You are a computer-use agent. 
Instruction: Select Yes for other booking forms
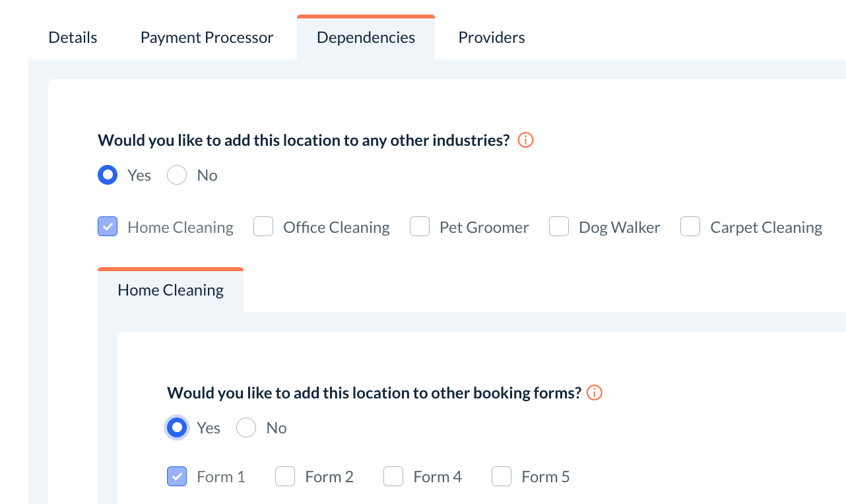click(x=177, y=428)
